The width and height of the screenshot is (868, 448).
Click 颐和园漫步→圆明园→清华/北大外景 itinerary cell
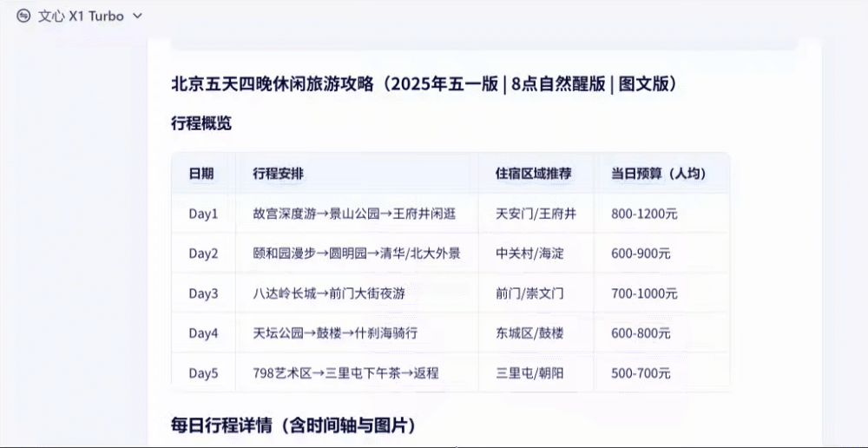click(357, 254)
